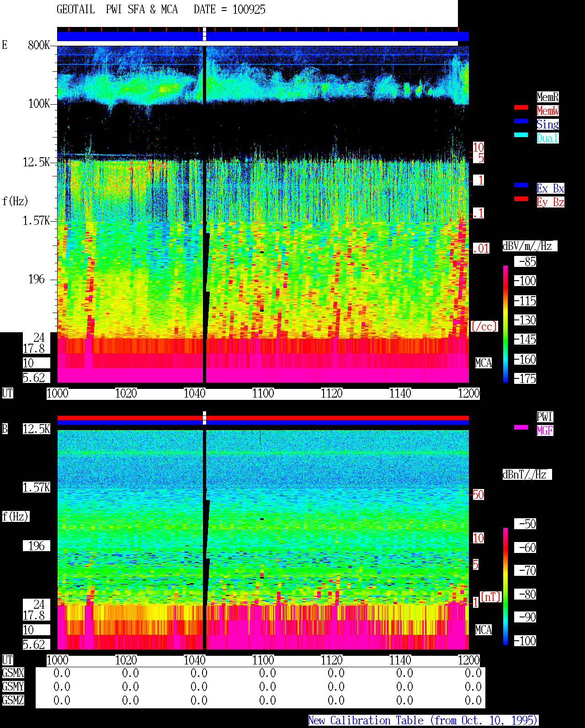
Task: Click the GSMZ row label
Action: click(13, 701)
